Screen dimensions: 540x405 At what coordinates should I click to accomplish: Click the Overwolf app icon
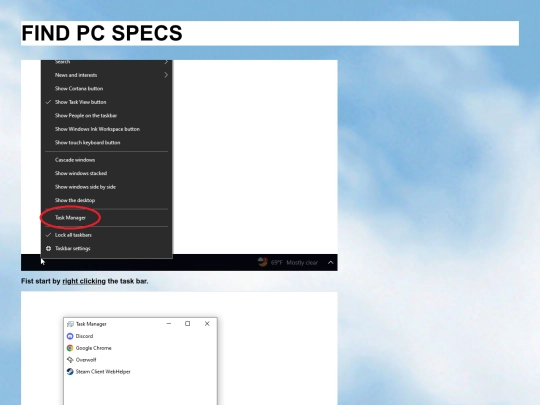coord(70,360)
